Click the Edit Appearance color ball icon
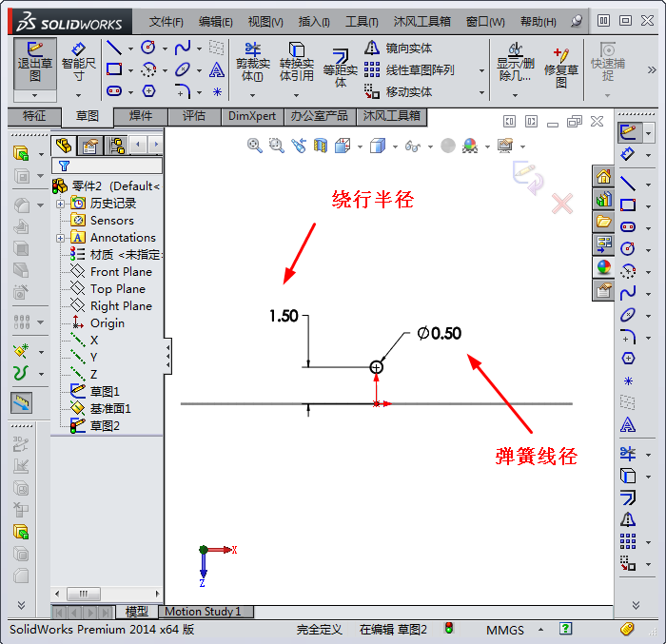The image size is (666, 644). (x=470, y=146)
